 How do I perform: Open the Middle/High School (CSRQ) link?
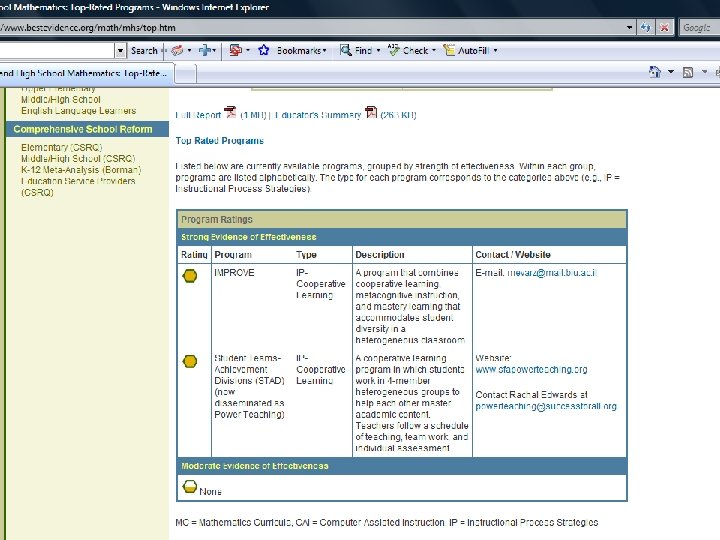(78, 158)
